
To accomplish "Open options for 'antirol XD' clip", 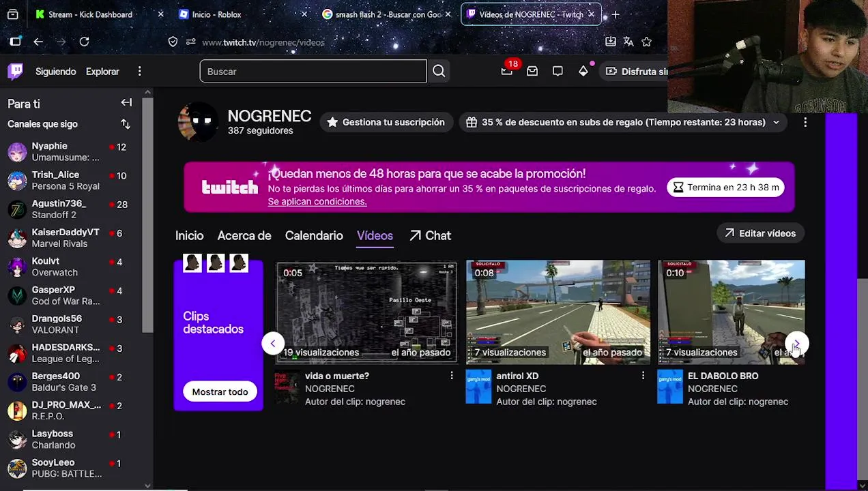I will click(x=642, y=376).
